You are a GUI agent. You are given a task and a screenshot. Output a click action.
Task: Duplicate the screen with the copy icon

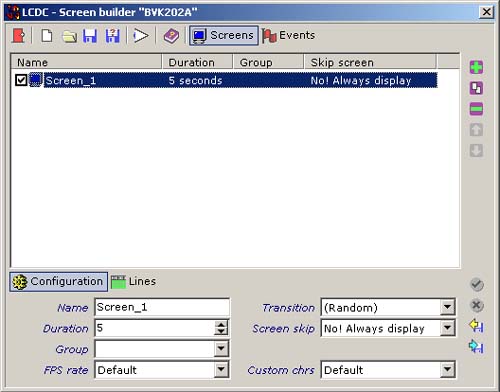476,88
